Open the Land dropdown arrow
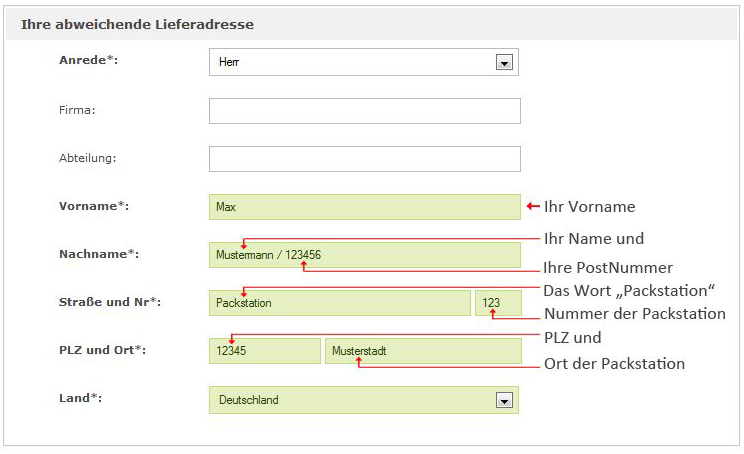Viewport: 744px width, 454px height. (504, 400)
